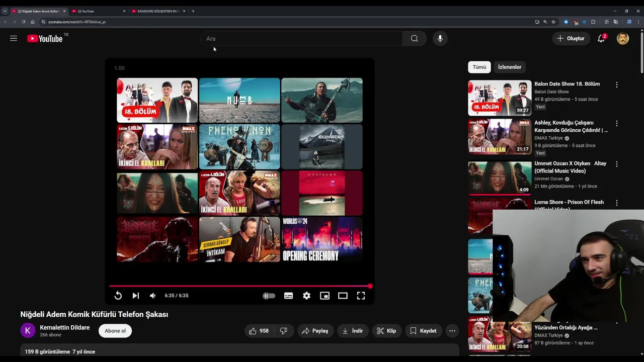Image resolution: width=644 pixels, height=362 pixels.
Task: Enter fullscreen mode
Action: click(361, 296)
